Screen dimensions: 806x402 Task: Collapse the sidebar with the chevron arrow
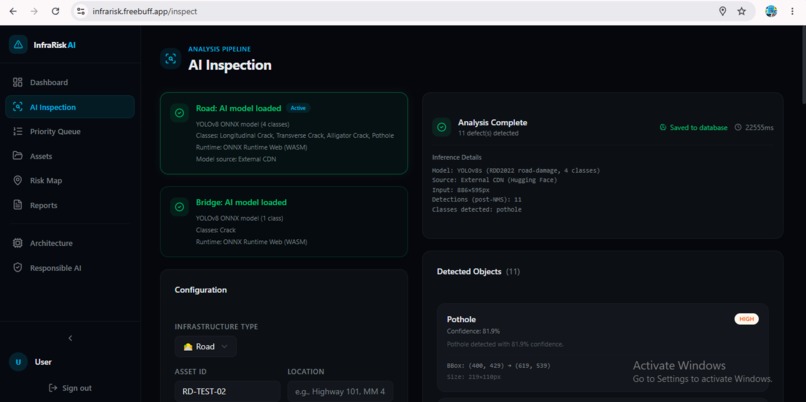(x=70, y=338)
